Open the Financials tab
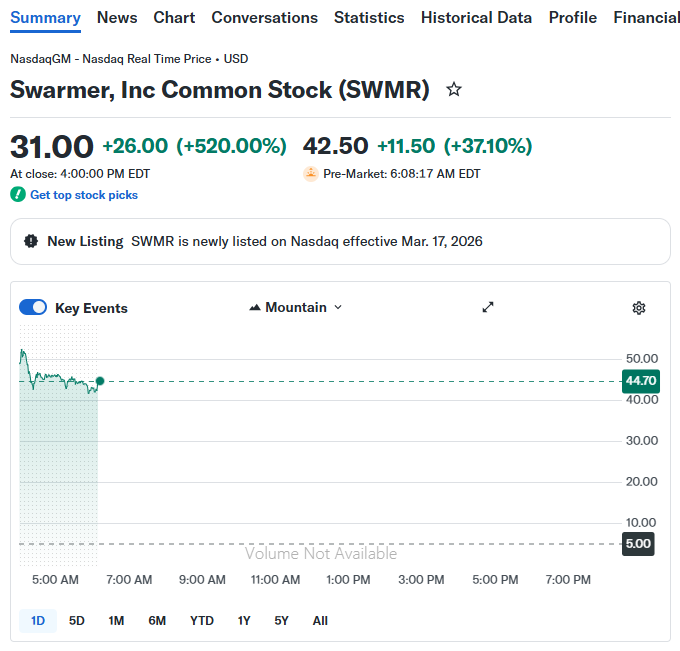This screenshot has width=680, height=651. click(647, 18)
